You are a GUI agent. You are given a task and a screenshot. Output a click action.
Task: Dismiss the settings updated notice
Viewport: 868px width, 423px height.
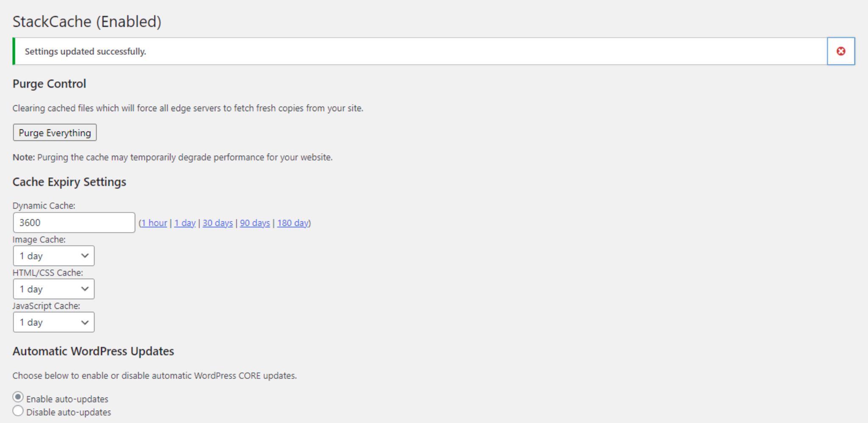[x=841, y=51]
